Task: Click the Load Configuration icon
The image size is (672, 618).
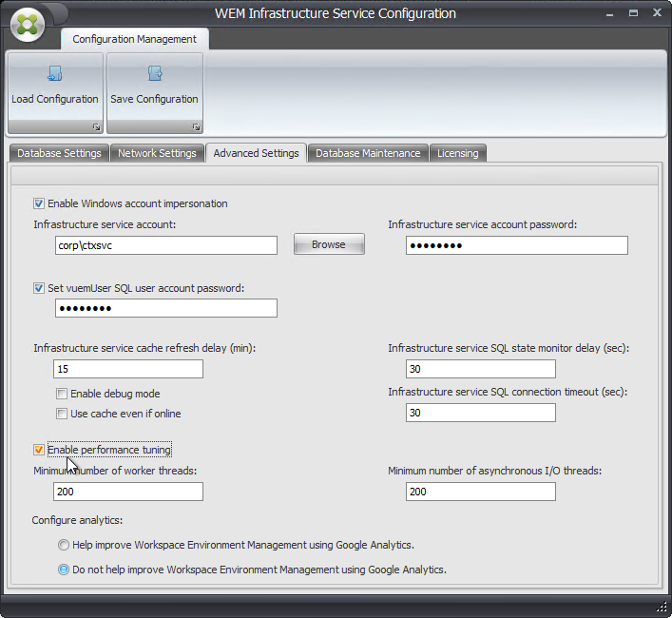Action: click(55, 73)
